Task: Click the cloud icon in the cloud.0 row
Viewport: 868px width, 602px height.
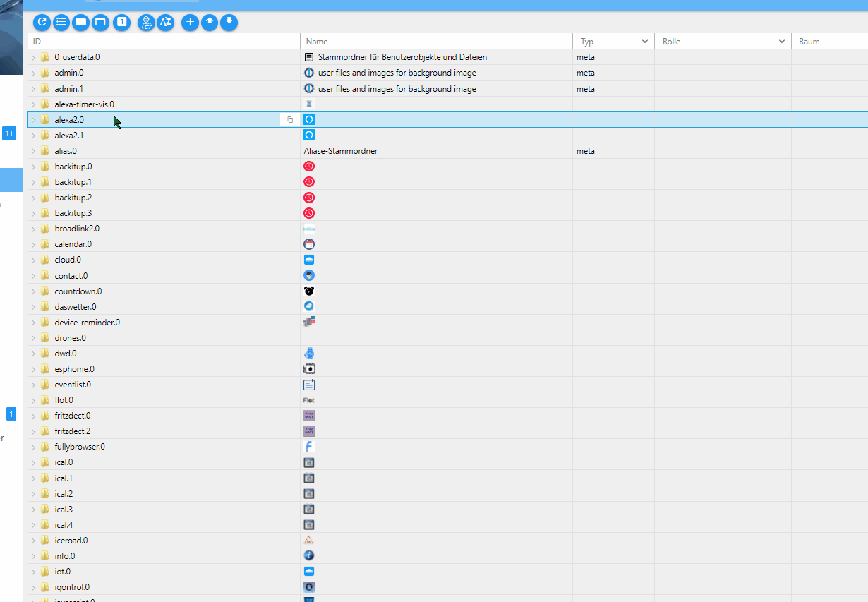Action: tap(308, 260)
